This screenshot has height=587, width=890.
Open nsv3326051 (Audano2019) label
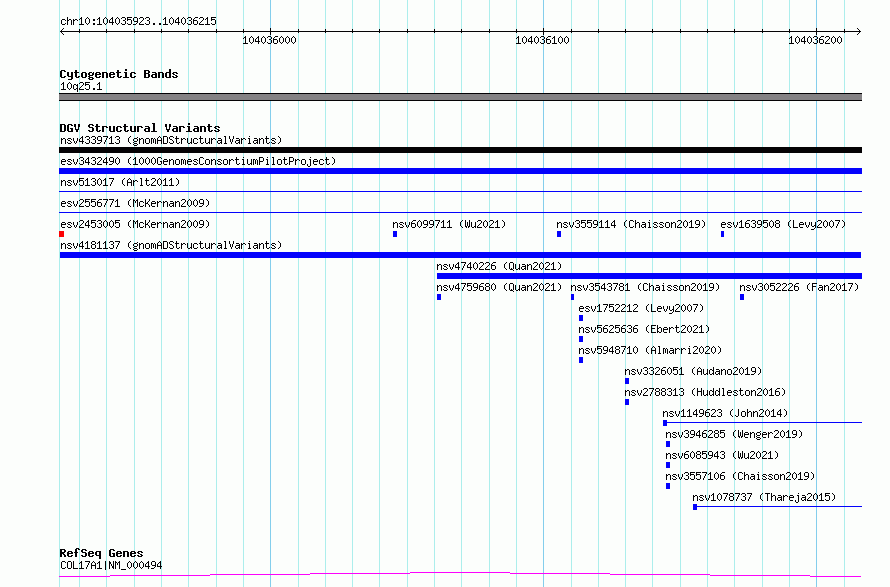pyautogui.click(x=693, y=371)
